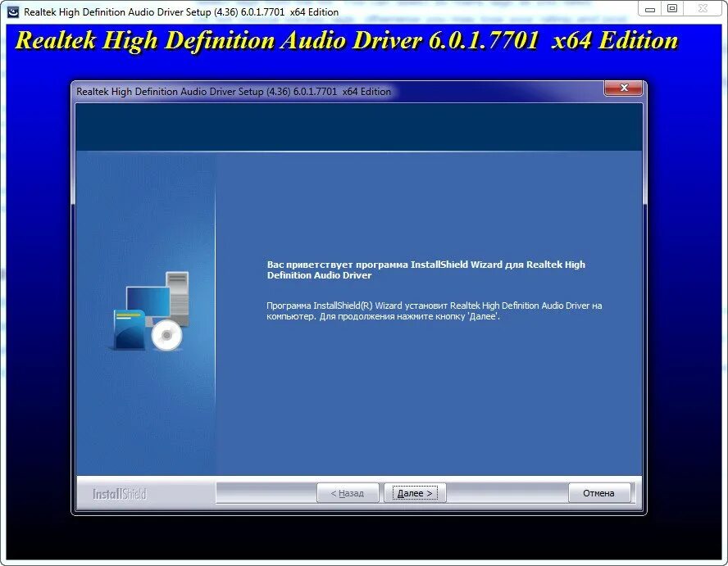Click the Далее button to continue

point(415,493)
